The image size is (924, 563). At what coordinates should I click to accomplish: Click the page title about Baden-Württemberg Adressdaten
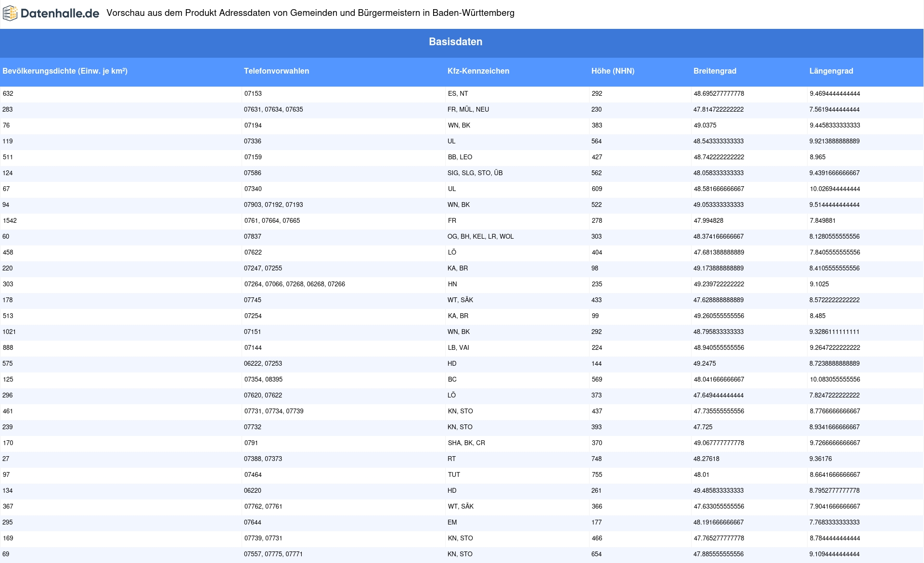(x=310, y=13)
